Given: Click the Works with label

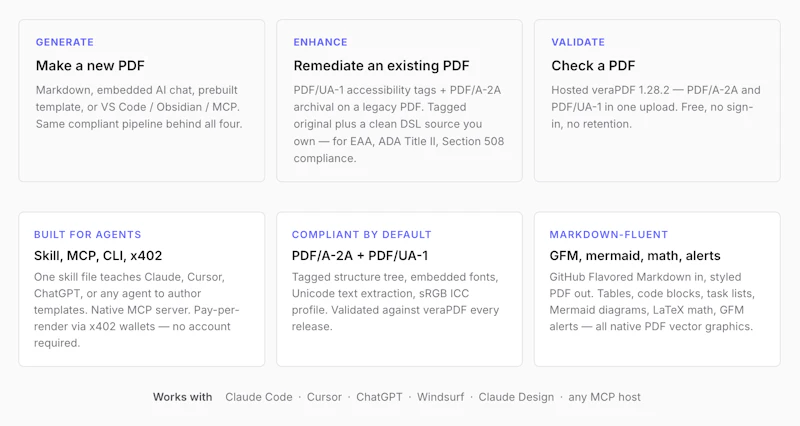Looking at the screenshot, I should [x=183, y=397].
